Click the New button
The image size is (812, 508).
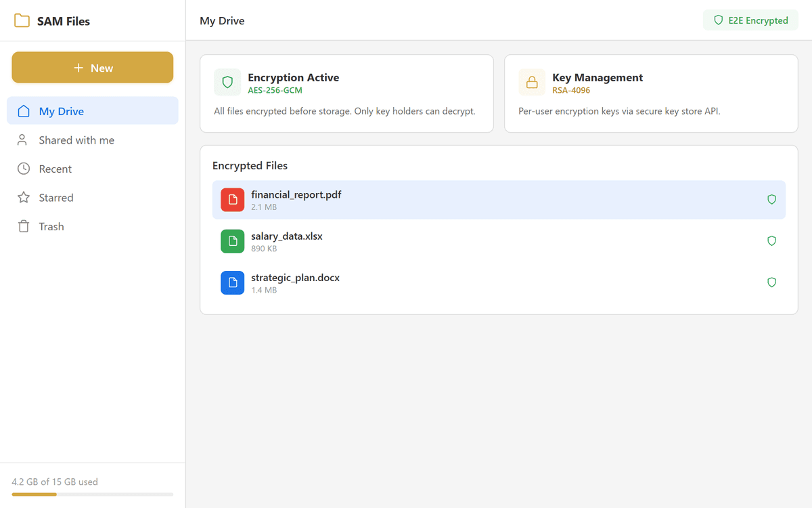pos(93,68)
